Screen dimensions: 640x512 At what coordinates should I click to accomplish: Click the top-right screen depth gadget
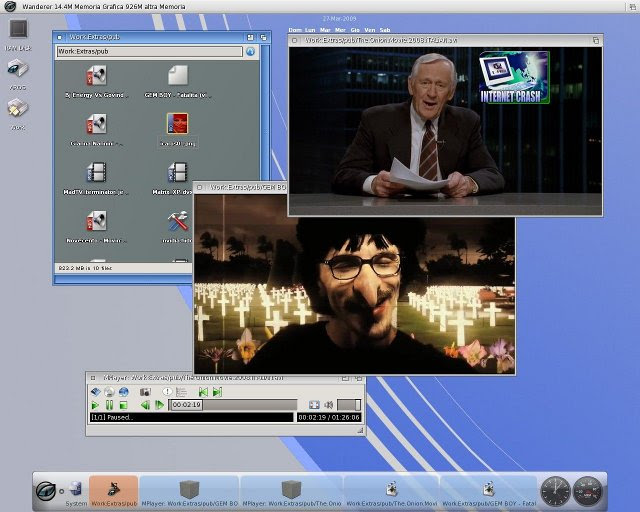633,7
